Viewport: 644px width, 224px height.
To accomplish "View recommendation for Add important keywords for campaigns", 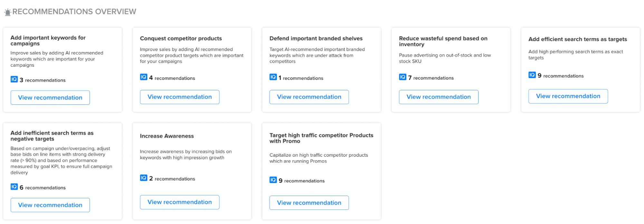I will coord(50,98).
